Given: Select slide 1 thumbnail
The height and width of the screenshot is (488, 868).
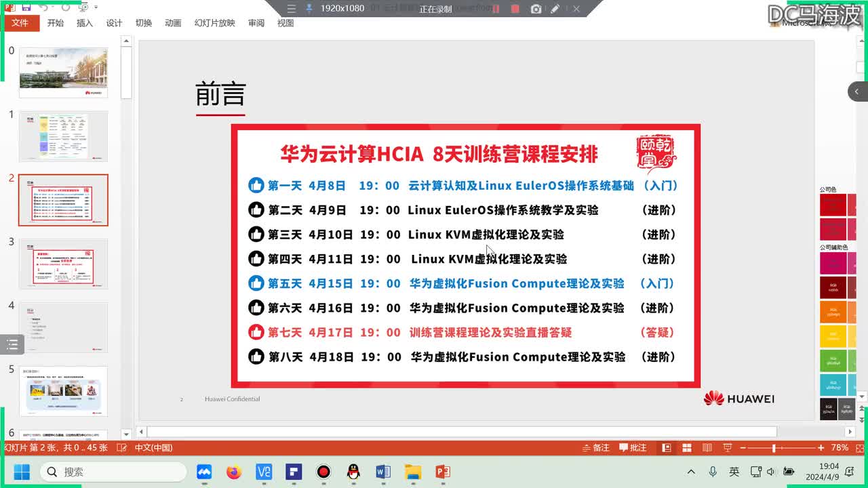Looking at the screenshot, I should point(63,136).
